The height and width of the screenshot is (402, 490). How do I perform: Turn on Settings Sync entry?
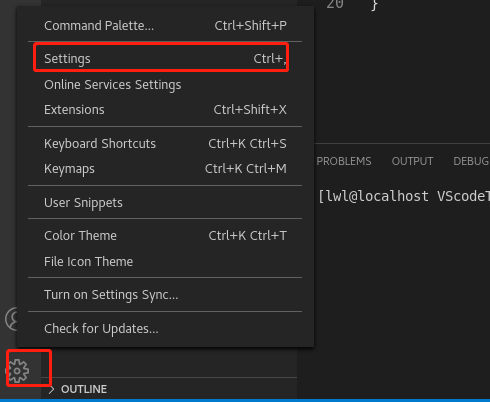click(165, 295)
